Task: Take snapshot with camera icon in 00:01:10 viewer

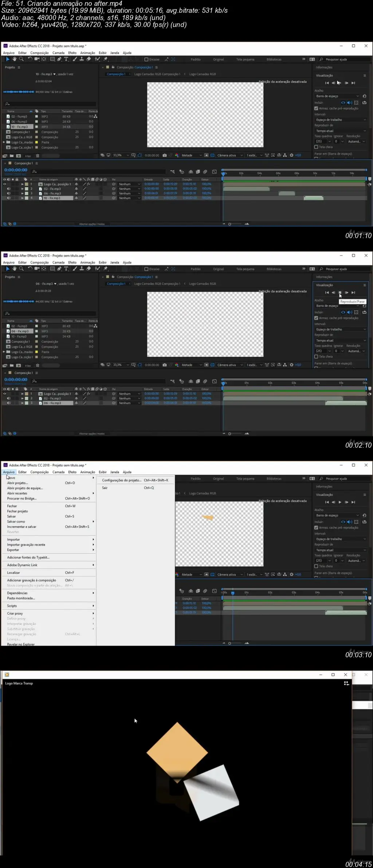Action: pos(165,155)
